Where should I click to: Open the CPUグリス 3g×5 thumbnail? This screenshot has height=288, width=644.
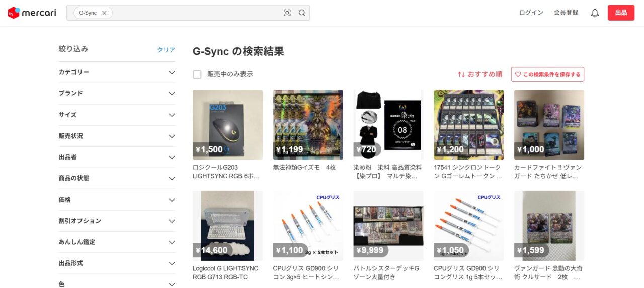[x=308, y=226]
